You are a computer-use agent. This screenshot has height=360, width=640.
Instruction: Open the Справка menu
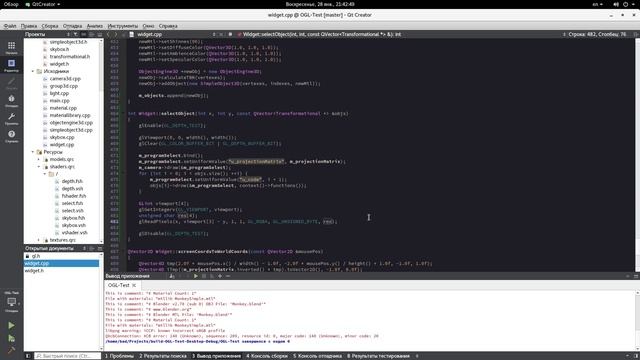[168, 26]
